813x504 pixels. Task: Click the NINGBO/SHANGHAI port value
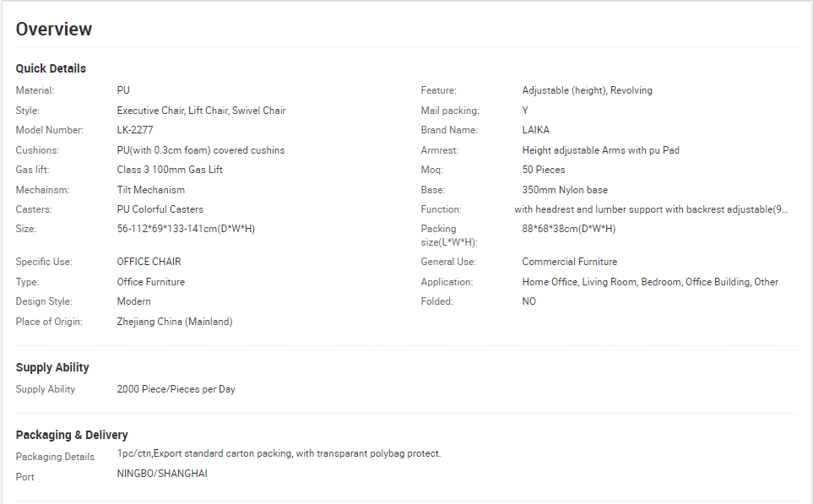(162, 474)
